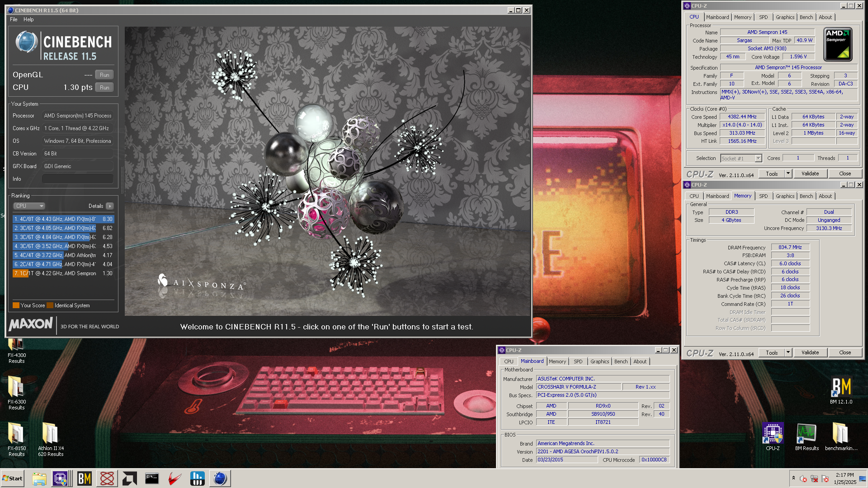The height and width of the screenshot is (488, 868).
Task: Click the network tray icon
Action: [814, 479]
